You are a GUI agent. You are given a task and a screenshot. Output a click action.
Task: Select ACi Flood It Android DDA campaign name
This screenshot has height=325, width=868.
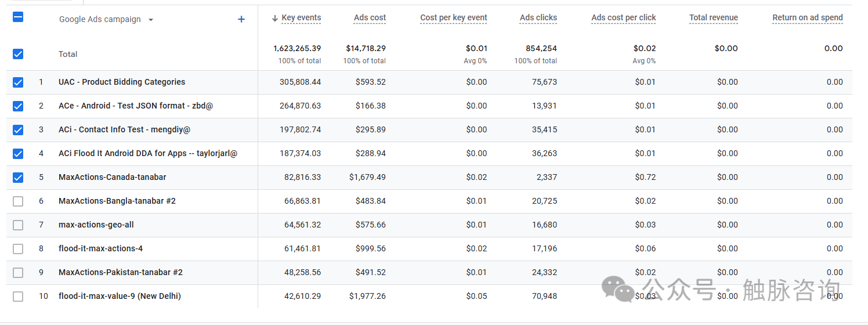click(148, 153)
